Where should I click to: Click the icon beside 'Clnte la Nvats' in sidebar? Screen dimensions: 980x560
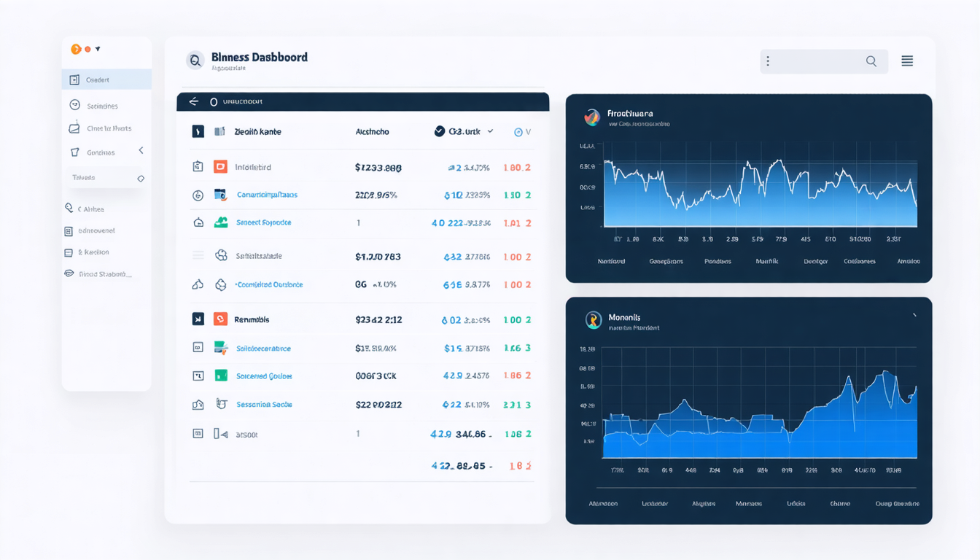pos(74,128)
